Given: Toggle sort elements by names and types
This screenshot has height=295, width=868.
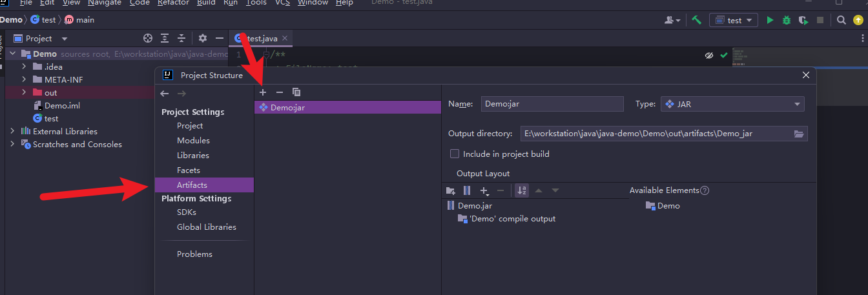Looking at the screenshot, I should [x=522, y=190].
